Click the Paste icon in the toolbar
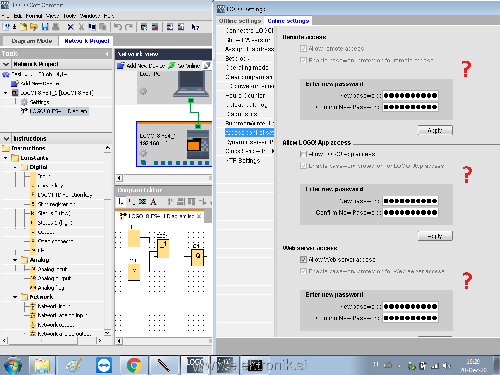Viewport: 500px width, 375px height. (x=103, y=27)
